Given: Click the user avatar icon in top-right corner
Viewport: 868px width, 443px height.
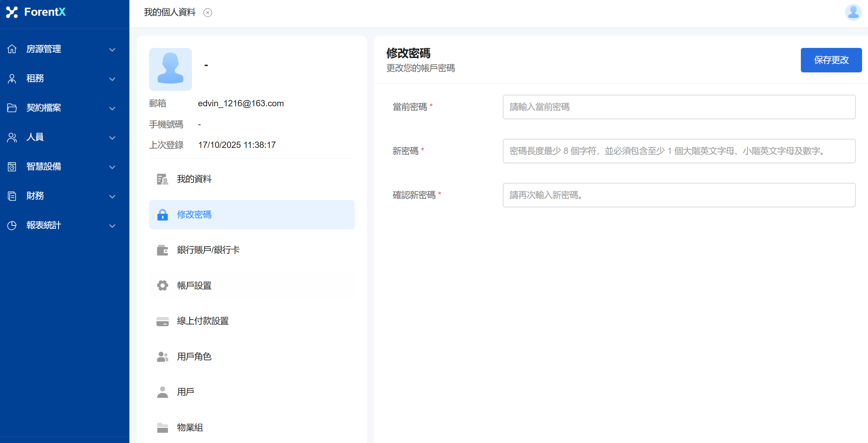Looking at the screenshot, I should pos(853,13).
